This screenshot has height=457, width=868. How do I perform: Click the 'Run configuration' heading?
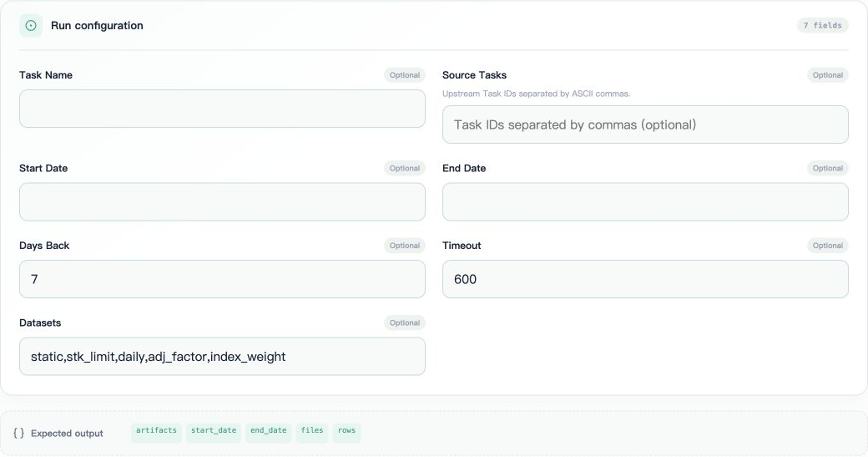[x=97, y=25]
